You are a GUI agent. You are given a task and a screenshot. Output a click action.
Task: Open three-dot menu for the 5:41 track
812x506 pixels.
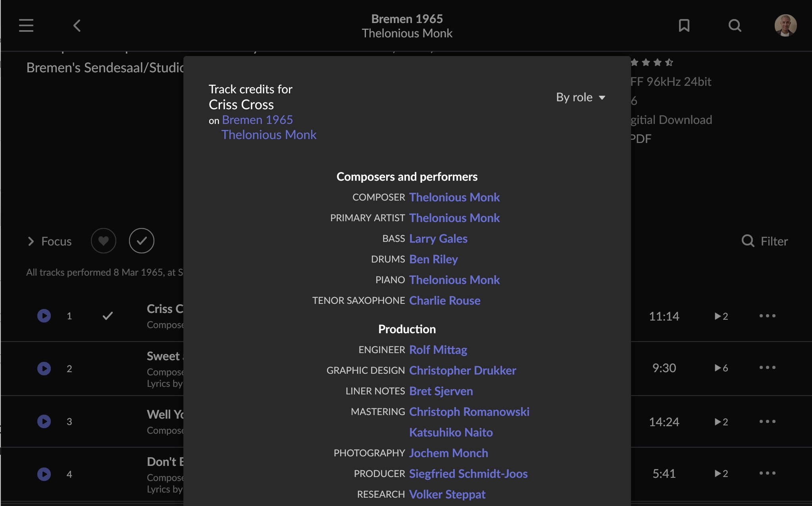767,473
